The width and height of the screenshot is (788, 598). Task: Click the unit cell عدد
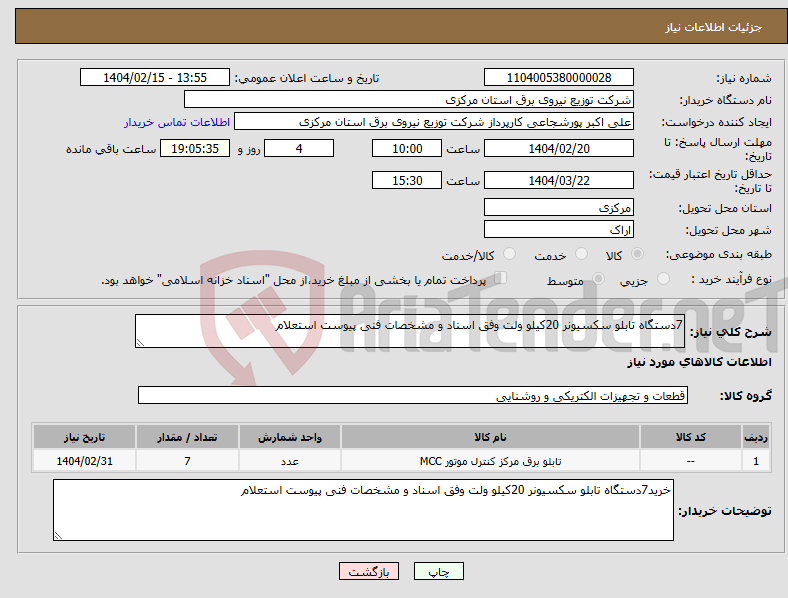pyautogui.click(x=290, y=461)
